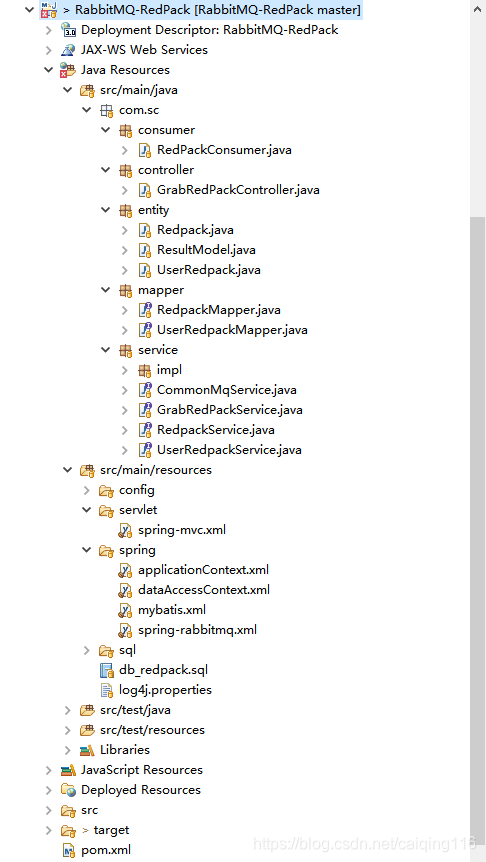
Task: Click the pom.xml Maven file icon
Action: 69,850
